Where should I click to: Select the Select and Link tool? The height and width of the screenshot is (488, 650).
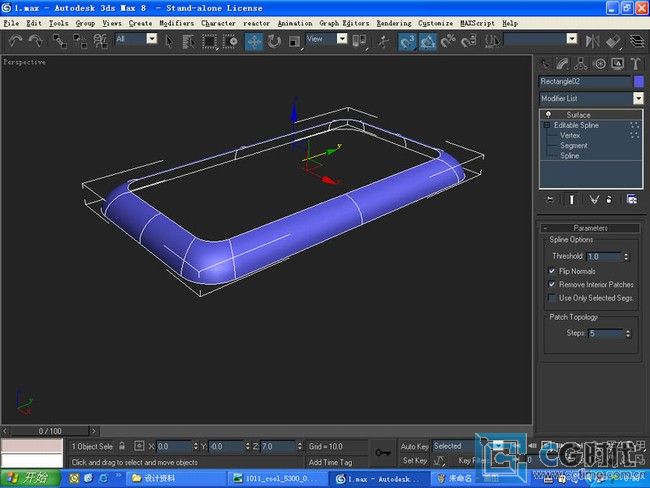60,41
